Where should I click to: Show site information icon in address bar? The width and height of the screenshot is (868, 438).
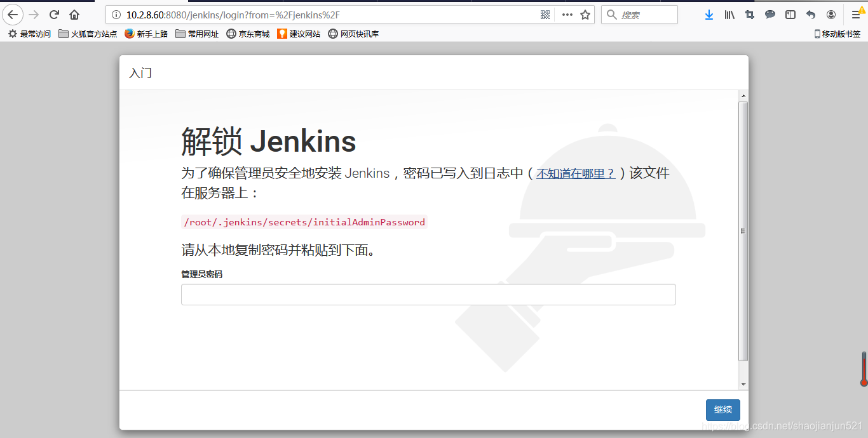pyautogui.click(x=116, y=15)
